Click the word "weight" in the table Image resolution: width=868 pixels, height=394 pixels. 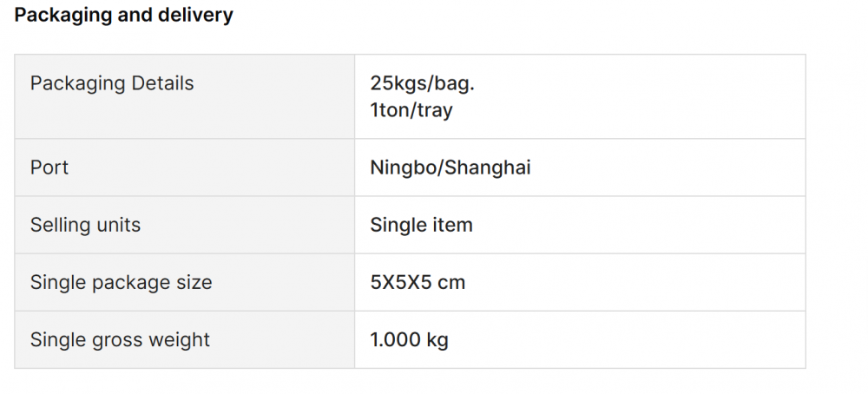coord(179,339)
